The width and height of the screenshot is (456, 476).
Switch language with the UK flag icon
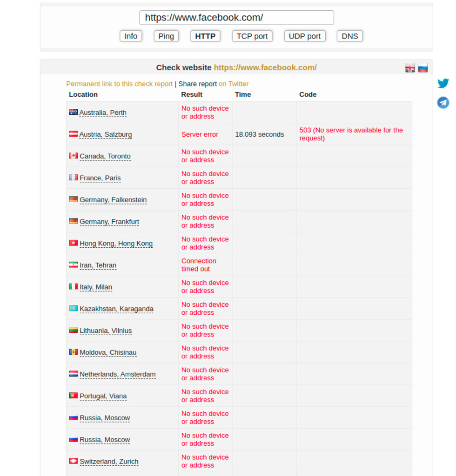[x=410, y=68]
